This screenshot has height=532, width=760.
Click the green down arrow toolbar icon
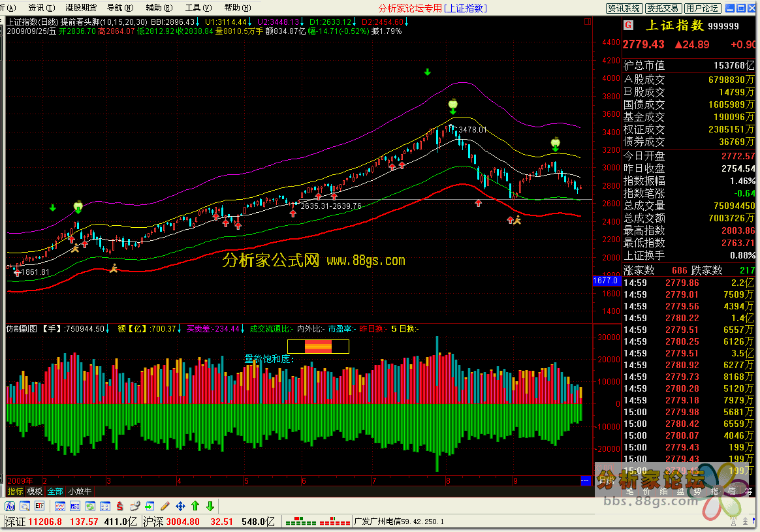[x=210, y=507]
